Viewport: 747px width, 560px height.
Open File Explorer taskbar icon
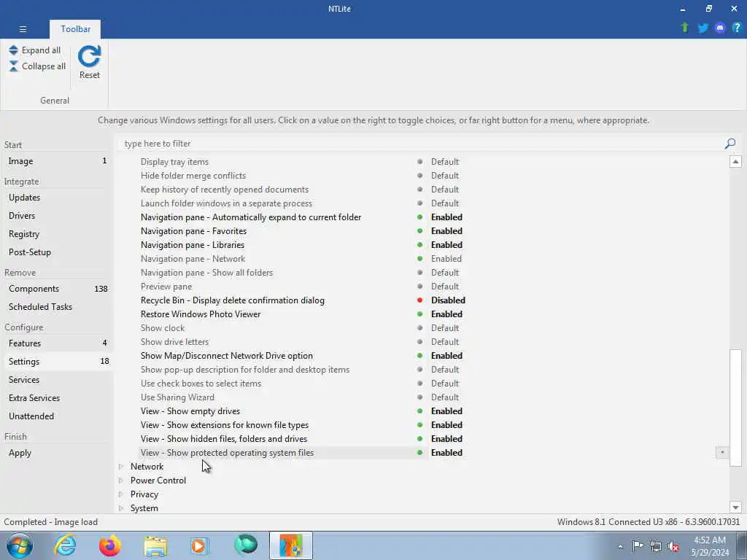point(155,546)
